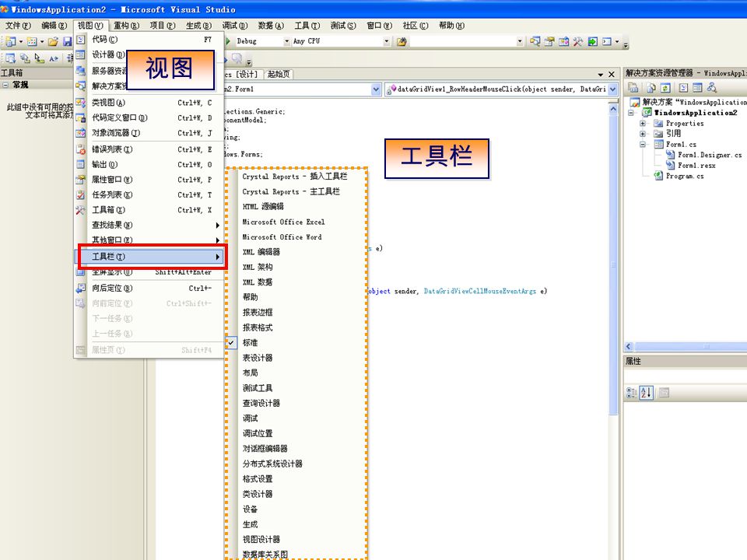Open the Object Browser toolbar icon
Viewport: 747px width, 560px height.
pos(563,41)
